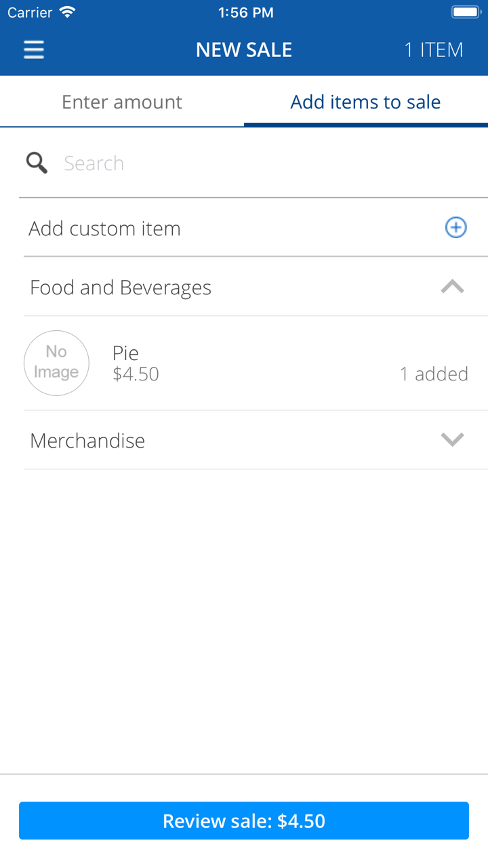The width and height of the screenshot is (488, 868).
Task: Switch to Enter amount tab
Action: (x=122, y=102)
